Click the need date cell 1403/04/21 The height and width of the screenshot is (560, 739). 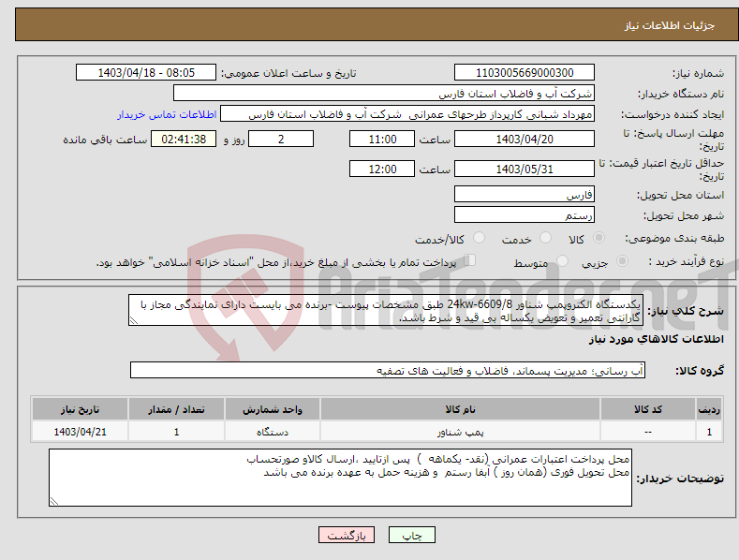click(x=81, y=432)
